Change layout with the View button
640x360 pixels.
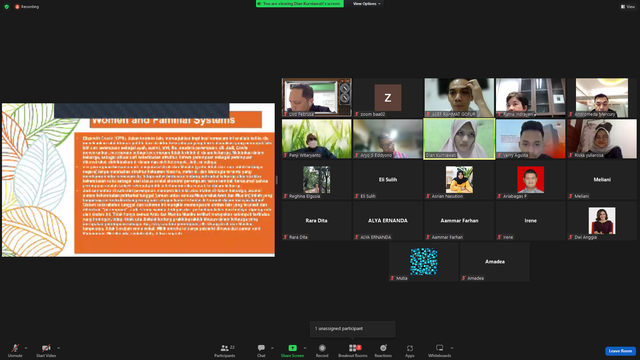pos(628,7)
